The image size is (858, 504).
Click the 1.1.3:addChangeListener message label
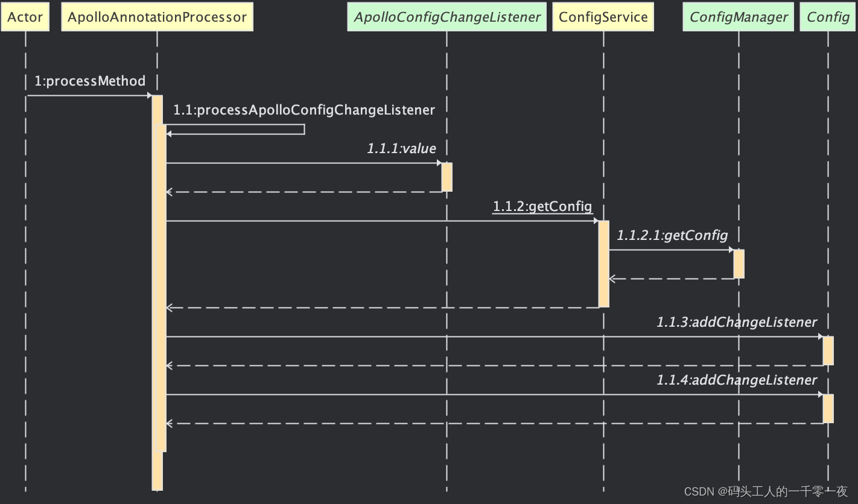coord(737,322)
